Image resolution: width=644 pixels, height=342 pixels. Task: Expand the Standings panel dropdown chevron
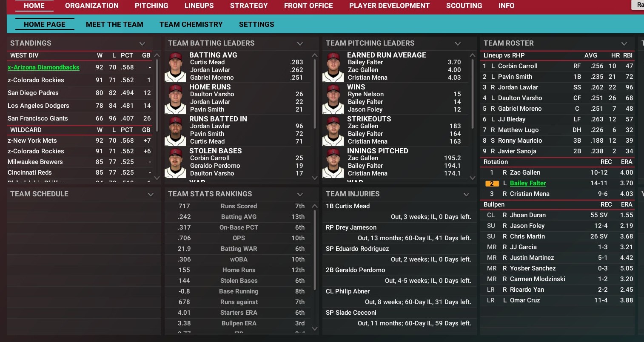coord(142,43)
